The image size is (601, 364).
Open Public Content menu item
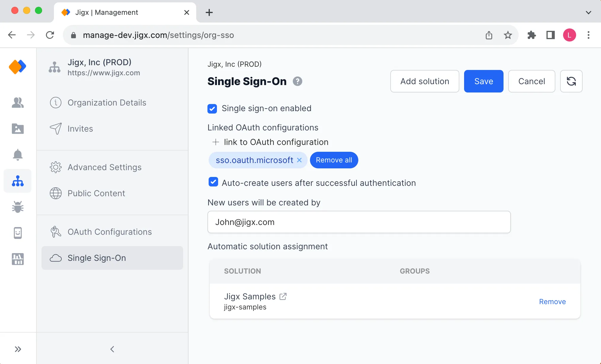click(112, 193)
